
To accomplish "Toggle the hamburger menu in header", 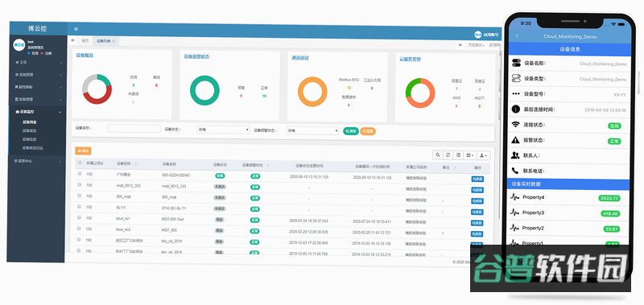I will (x=76, y=29).
